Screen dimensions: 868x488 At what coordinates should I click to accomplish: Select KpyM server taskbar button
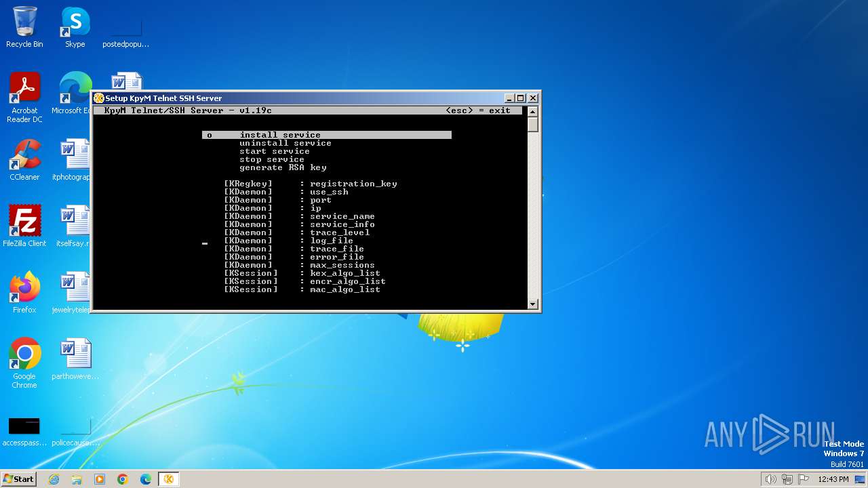tap(169, 479)
